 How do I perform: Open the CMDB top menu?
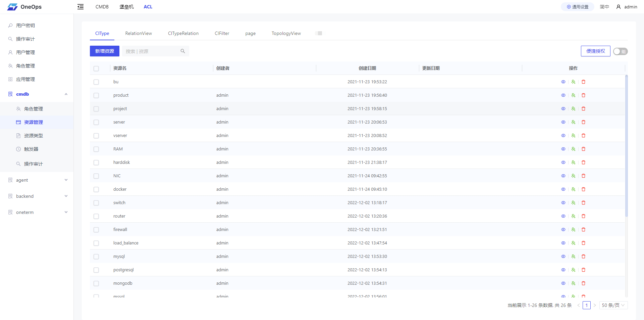coord(102,7)
